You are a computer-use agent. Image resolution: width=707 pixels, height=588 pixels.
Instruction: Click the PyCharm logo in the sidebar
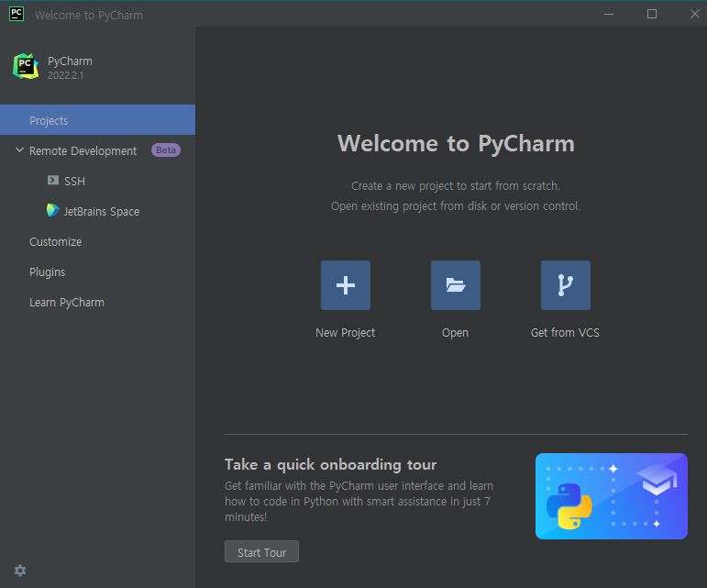click(26, 66)
